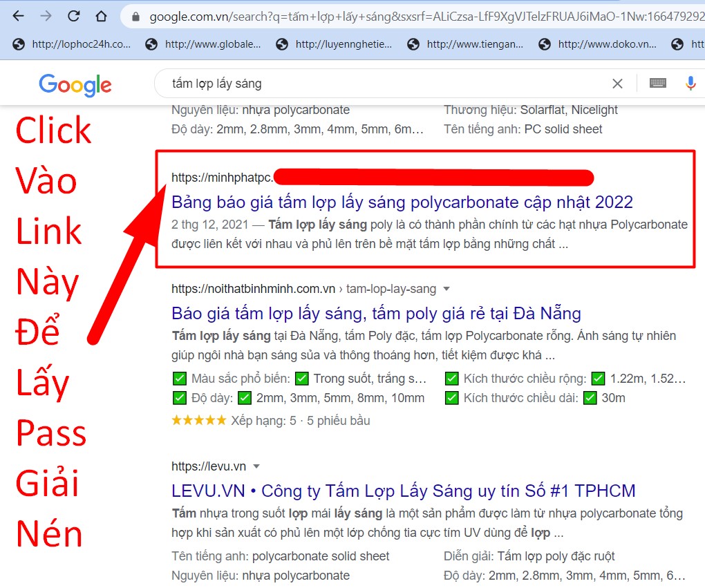Click the globe icon of doko.vn bookmark
The height and width of the screenshot is (588, 705).
(545, 44)
